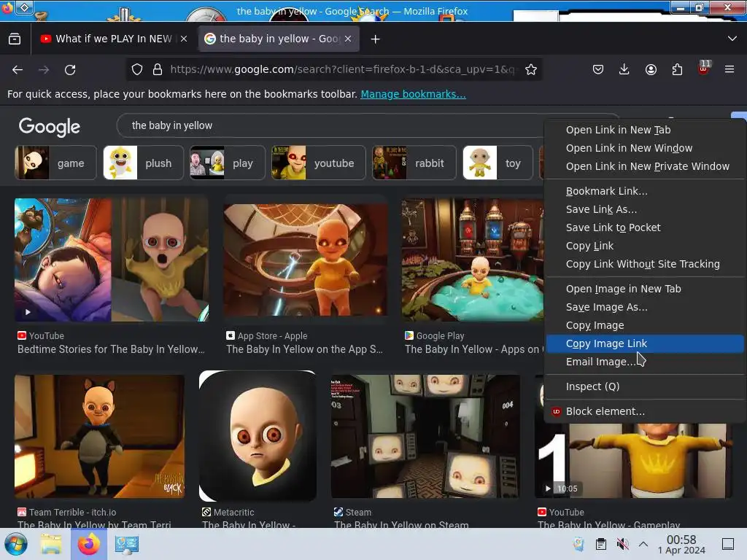The width and height of the screenshot is (747, 560).
Task: Open the clipboard tray icon
Action: (601, 544)
